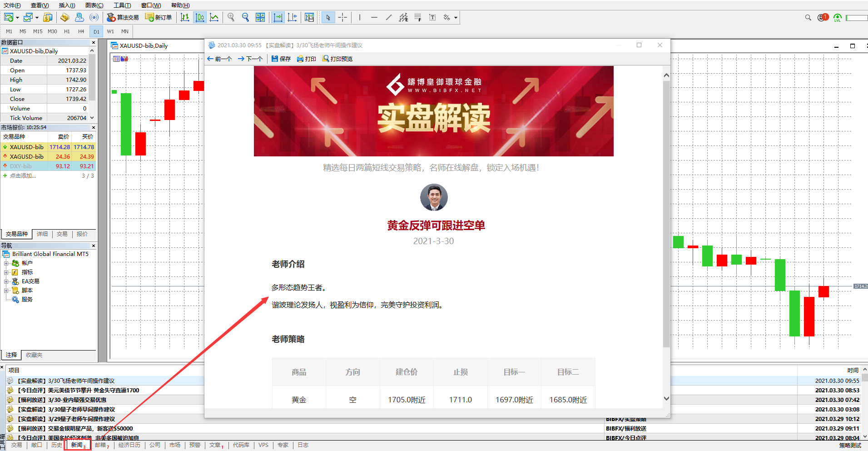Toggle the Data Window tag icon
The image size is (868, 451).
pos(65,17)
